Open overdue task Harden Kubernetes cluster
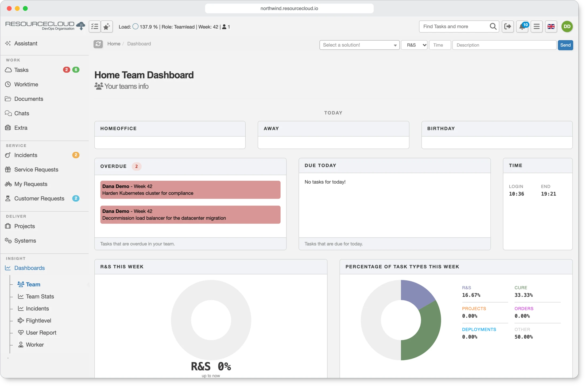The height and width of the screenshot is (390, 588). [190, 190]
